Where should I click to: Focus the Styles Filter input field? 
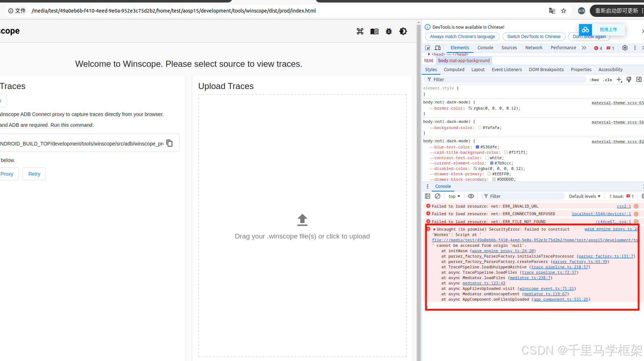point(505,80)
